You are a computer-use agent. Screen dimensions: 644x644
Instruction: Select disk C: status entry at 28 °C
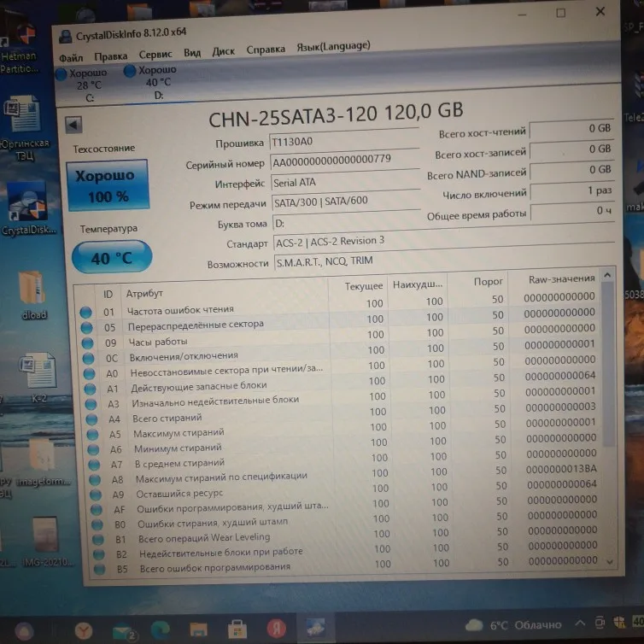82,85
